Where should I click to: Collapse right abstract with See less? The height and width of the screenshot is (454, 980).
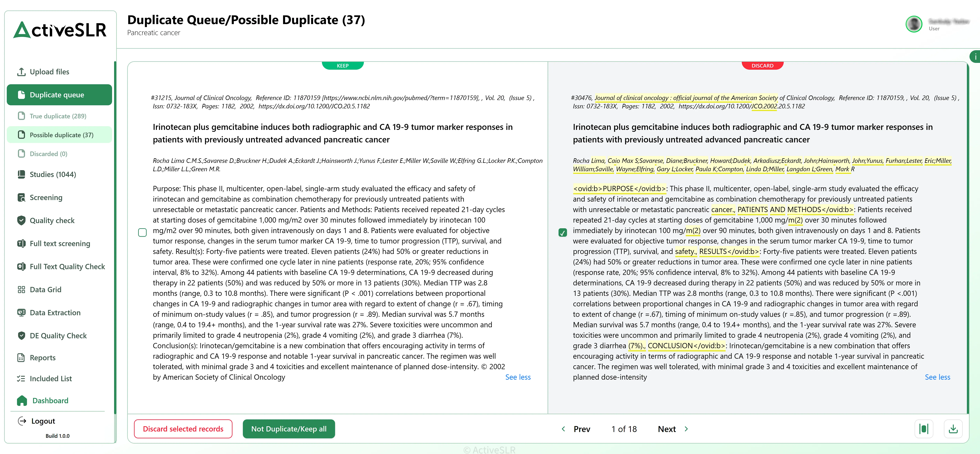pos(937,377)
